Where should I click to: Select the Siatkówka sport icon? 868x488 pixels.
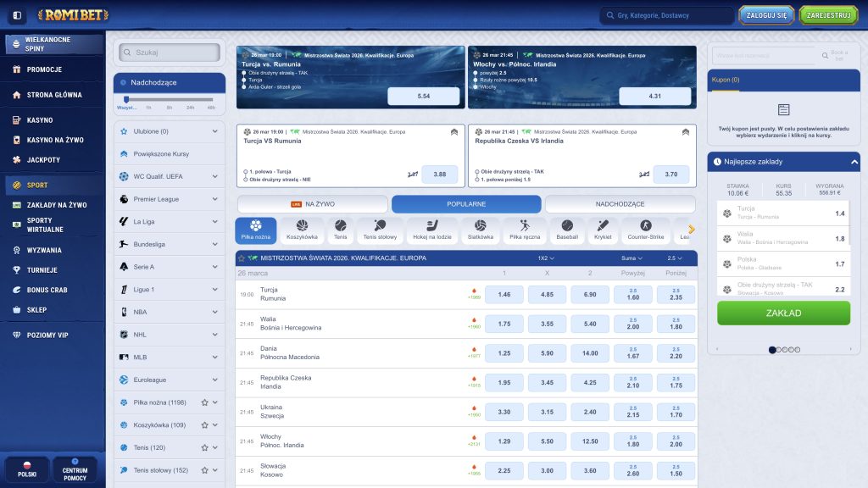pos(480,230)
